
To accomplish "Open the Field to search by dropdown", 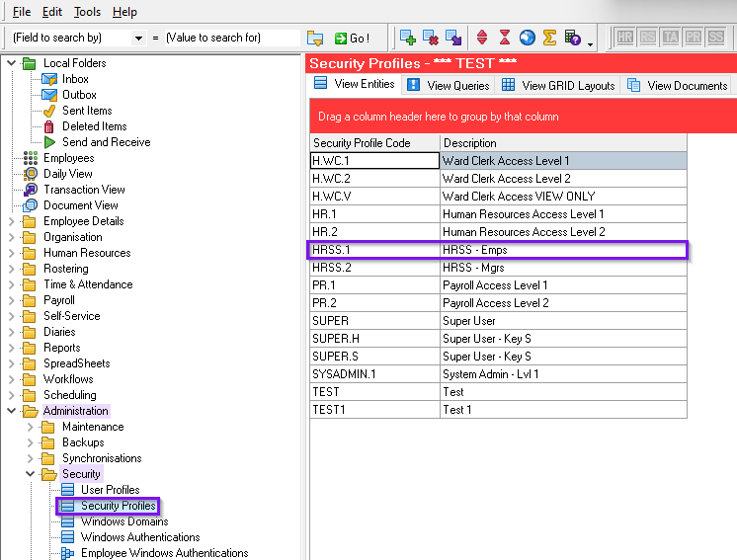I will [x=137, y=38].
